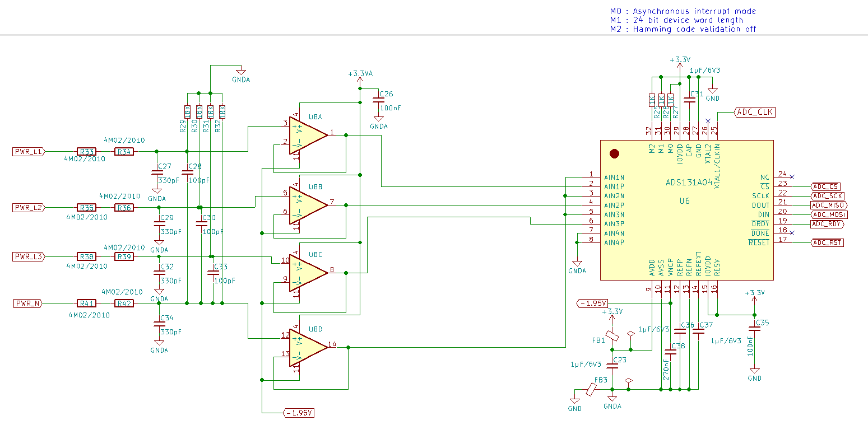Click the AIN4N pin name
Screen dimensions: 868x425
click(615, 233)
